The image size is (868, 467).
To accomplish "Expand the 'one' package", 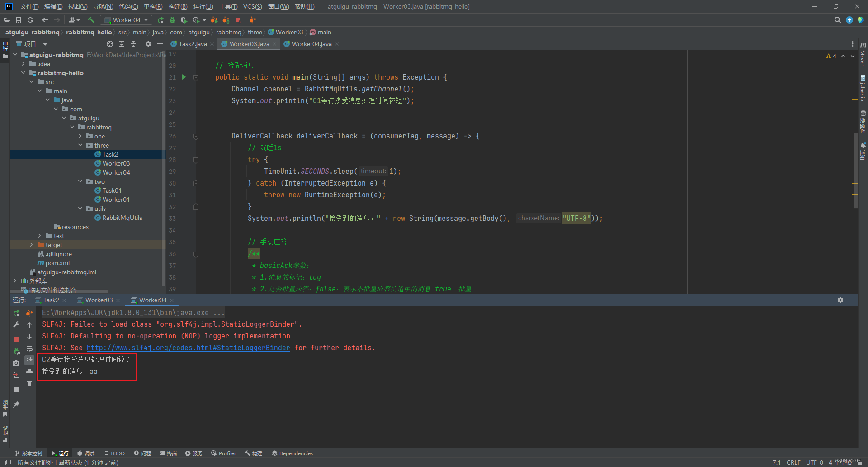I will click(x=80, y=136).
